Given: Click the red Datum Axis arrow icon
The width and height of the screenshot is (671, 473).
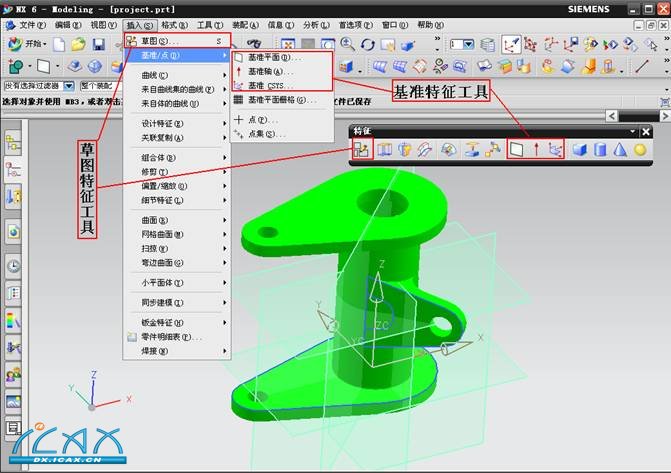Looking at the screenshot, I should click(536, 149).
